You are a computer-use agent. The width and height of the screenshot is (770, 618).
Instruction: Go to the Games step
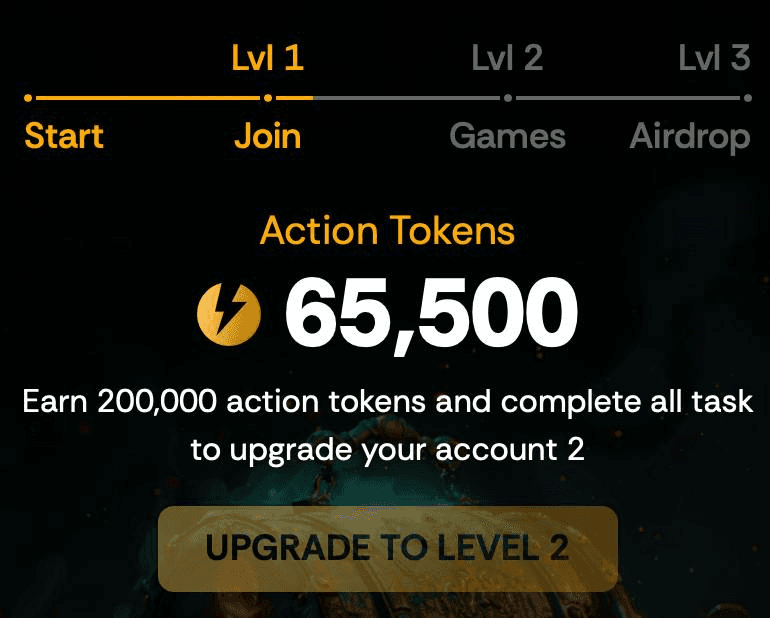click(x=508, y=136)
